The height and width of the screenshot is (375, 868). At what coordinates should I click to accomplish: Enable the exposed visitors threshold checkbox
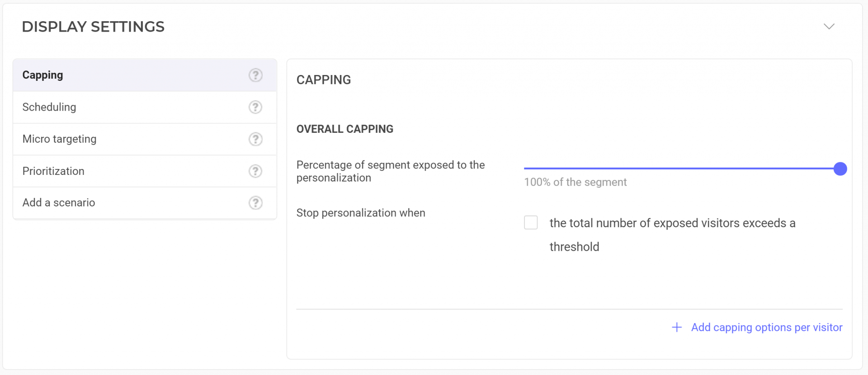pyautogui.click(x=531, y=223)
